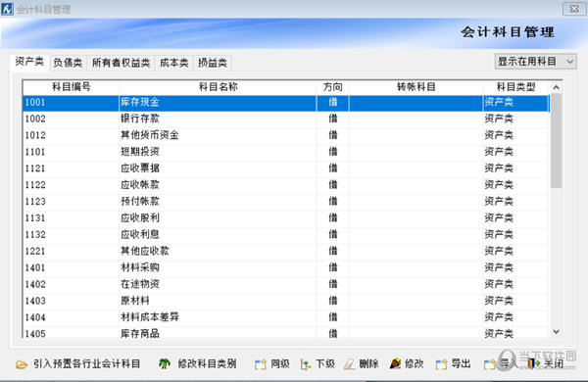Viewport: 588px width, 382px height.
Task: Select the row 在途物资
Action: 286,284
